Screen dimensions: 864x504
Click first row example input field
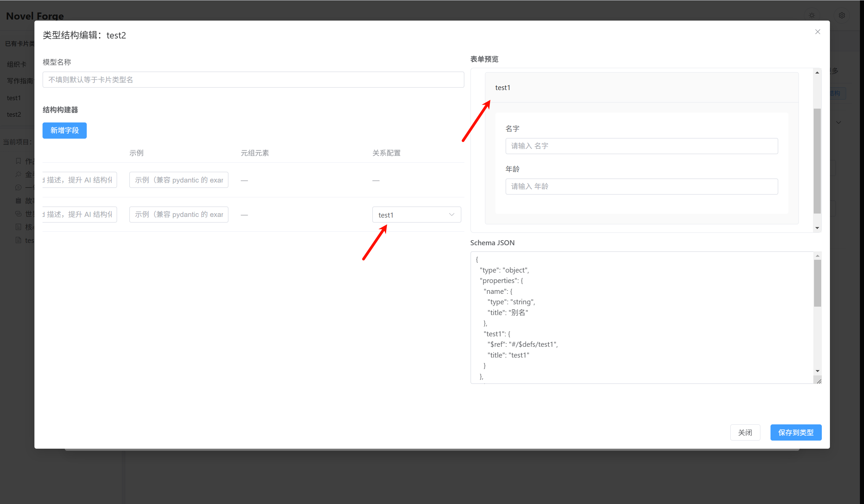[x=179, y=180]
